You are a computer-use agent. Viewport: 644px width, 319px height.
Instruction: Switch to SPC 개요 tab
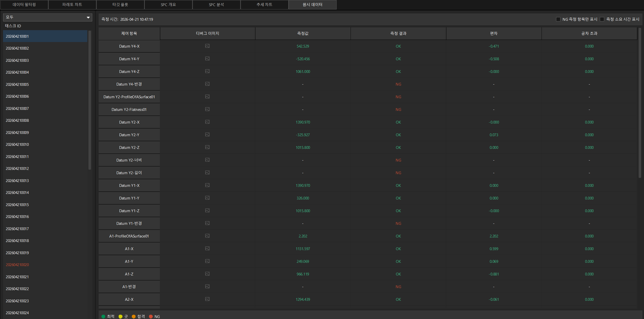pyautogui.click(x=168, y=5)
